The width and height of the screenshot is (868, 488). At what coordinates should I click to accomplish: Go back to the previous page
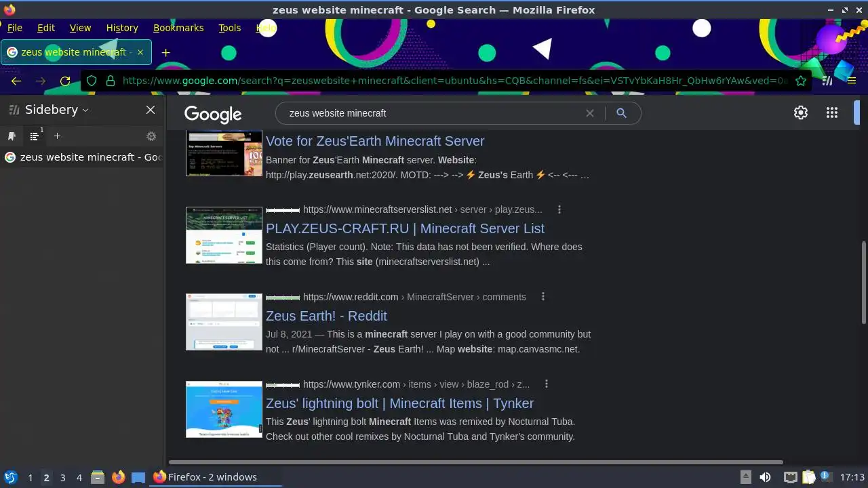pyautogui.click(x=16, y=81)
